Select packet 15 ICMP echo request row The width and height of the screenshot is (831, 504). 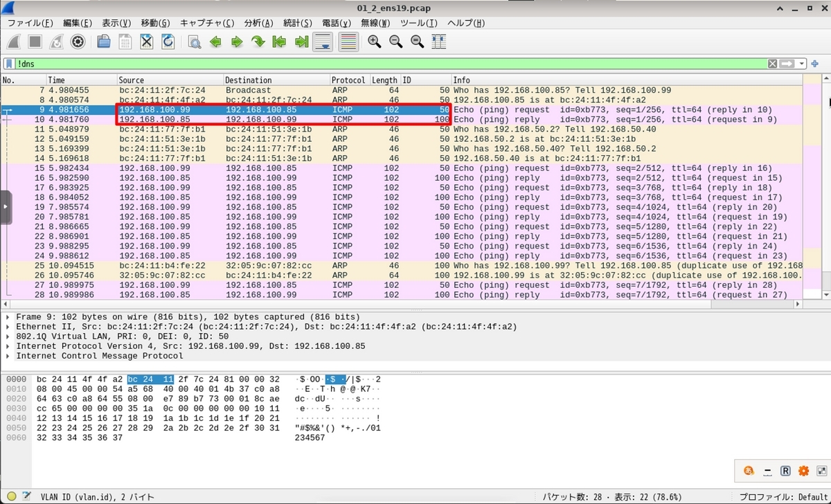pyautogui.click(x=402, y=168)
